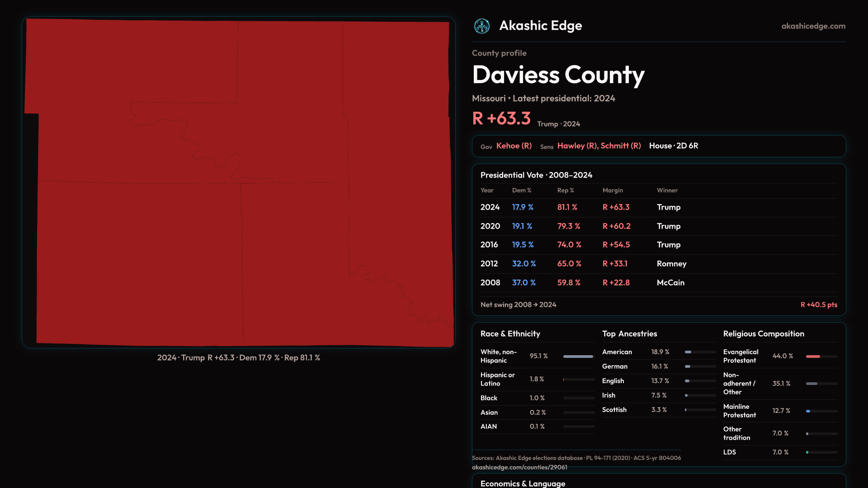
Task: Click the Hawley (R), Schmitt (R) senators label
Action: point(599,146)
